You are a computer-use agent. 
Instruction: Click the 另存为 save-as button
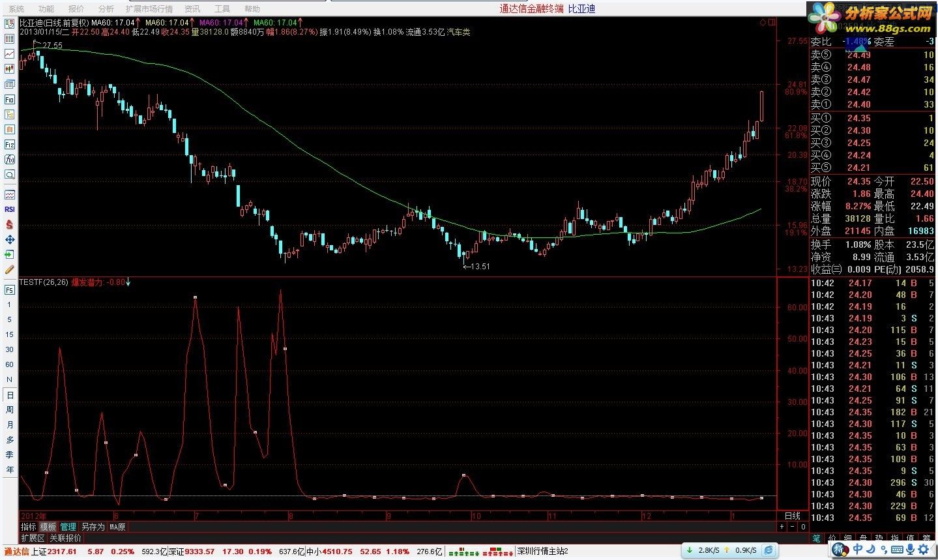(93, 527)
